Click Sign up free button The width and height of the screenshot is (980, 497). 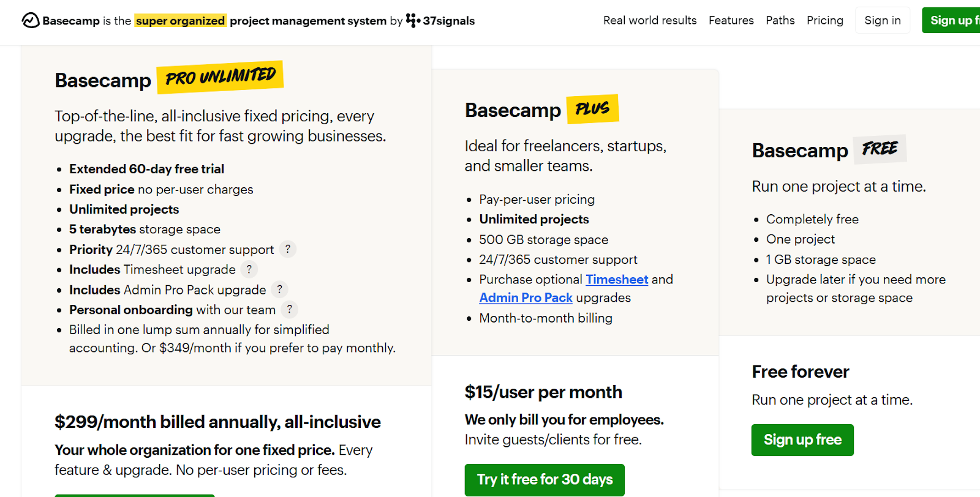point(802,440)
